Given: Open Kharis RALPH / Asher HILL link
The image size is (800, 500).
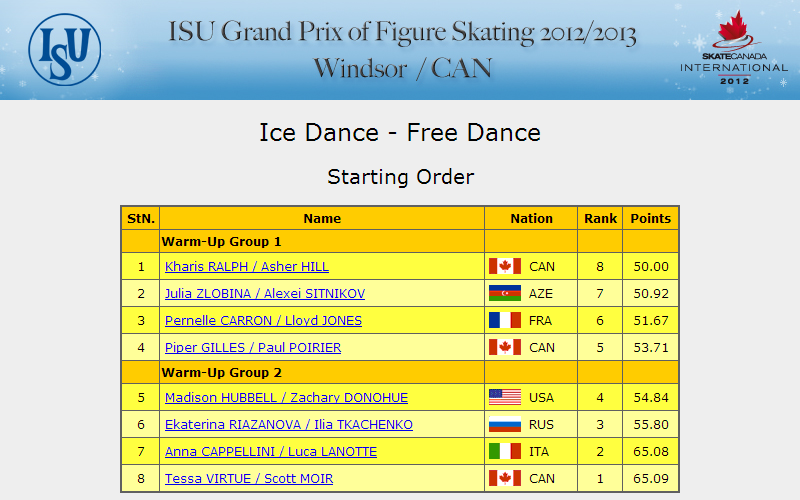Looking at the screenshot, I should coord(246,266).
